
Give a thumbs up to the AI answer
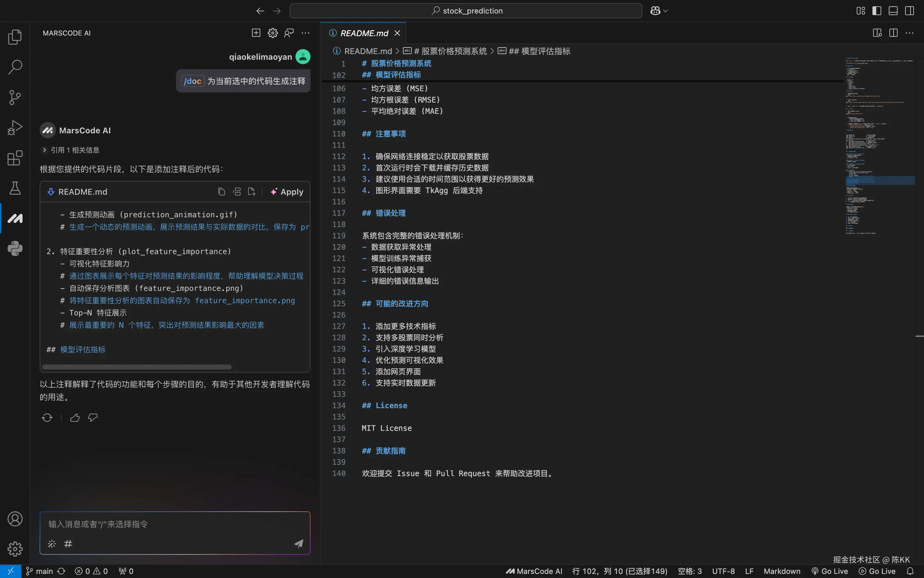[x=74, y=417]
